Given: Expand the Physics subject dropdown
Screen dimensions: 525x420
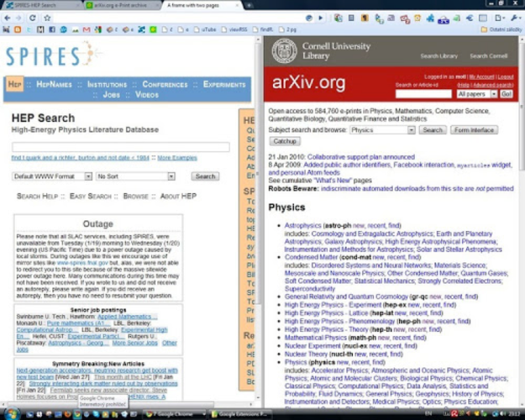Looking at the screenshot, I should coord(383,130).
